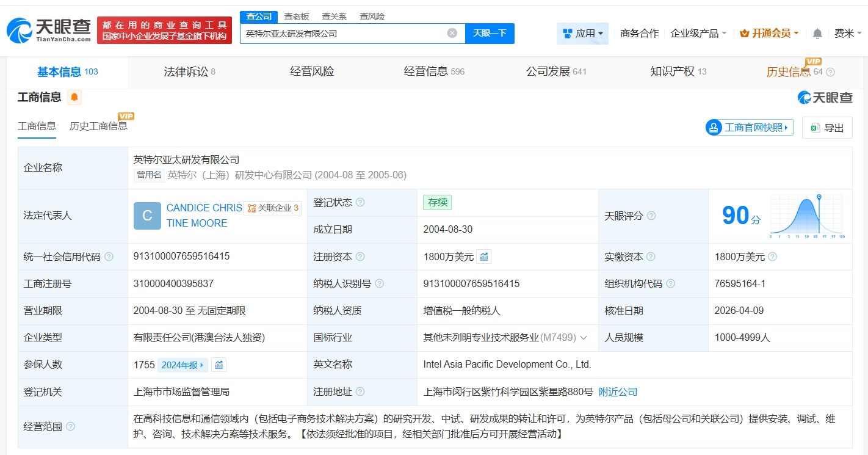Expand the 企业级产品 dropdown
Viewport: 868px width, 455px height.
[698, 34]
